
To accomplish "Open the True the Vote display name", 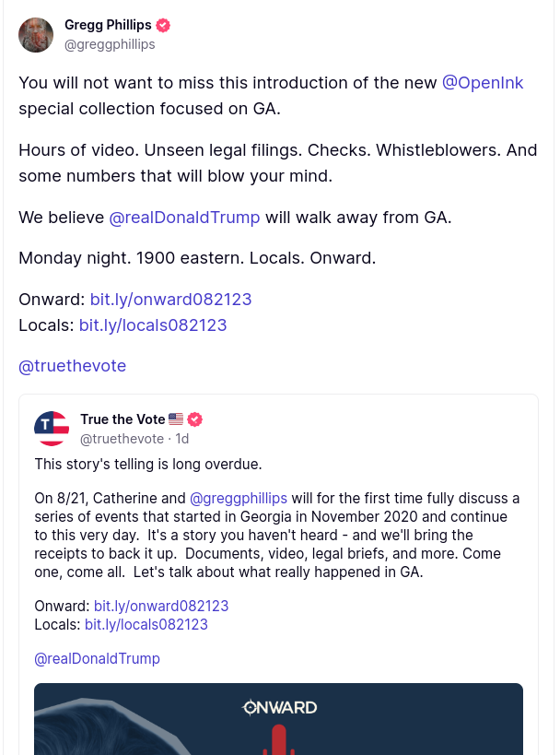I will pos(122,419).
